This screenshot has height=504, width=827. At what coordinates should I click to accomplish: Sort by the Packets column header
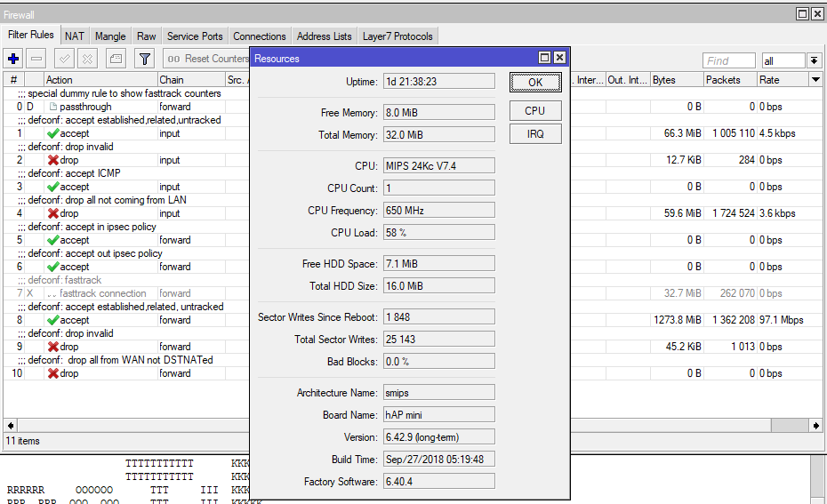tap(730, 80)
